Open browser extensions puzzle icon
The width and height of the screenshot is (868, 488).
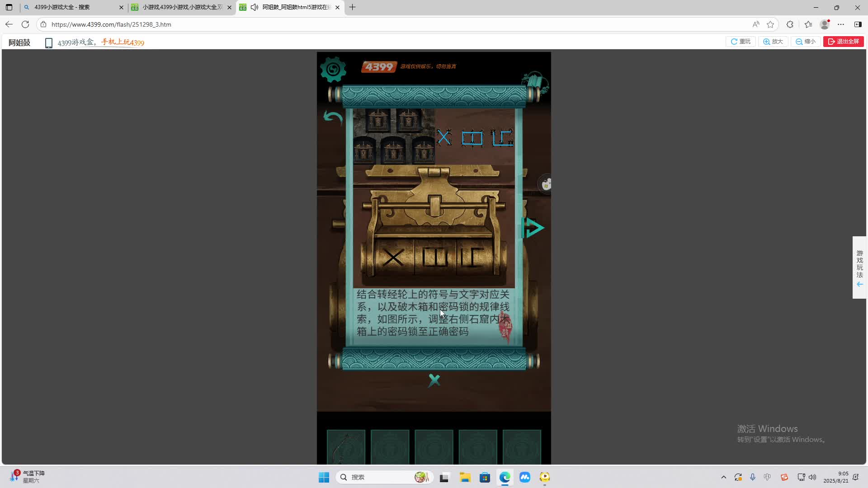790,24
